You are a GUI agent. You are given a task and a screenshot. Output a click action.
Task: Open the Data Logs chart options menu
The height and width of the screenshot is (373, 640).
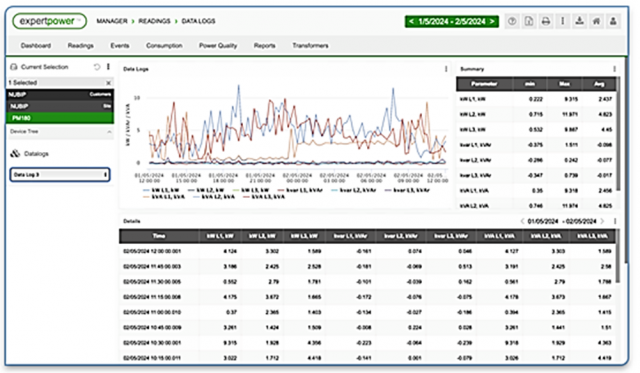pos(446,69)
